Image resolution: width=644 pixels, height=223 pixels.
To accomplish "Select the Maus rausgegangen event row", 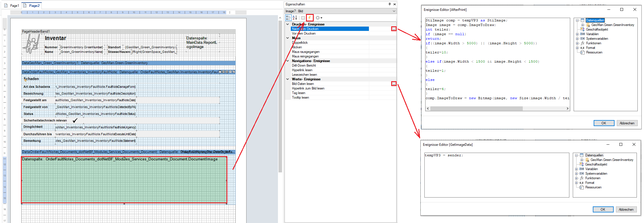I will coord(343,52).
